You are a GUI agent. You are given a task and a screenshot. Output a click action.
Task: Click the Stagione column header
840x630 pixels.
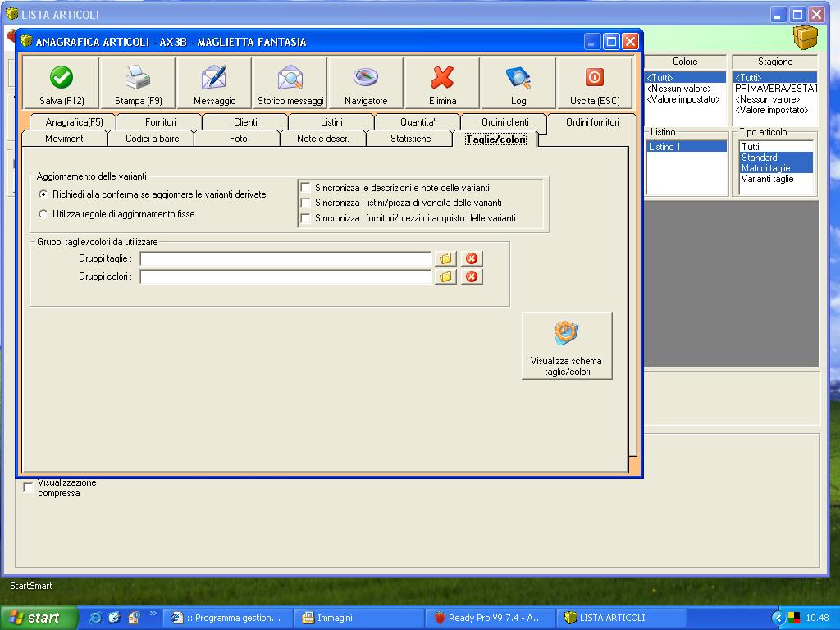point(774,62)
